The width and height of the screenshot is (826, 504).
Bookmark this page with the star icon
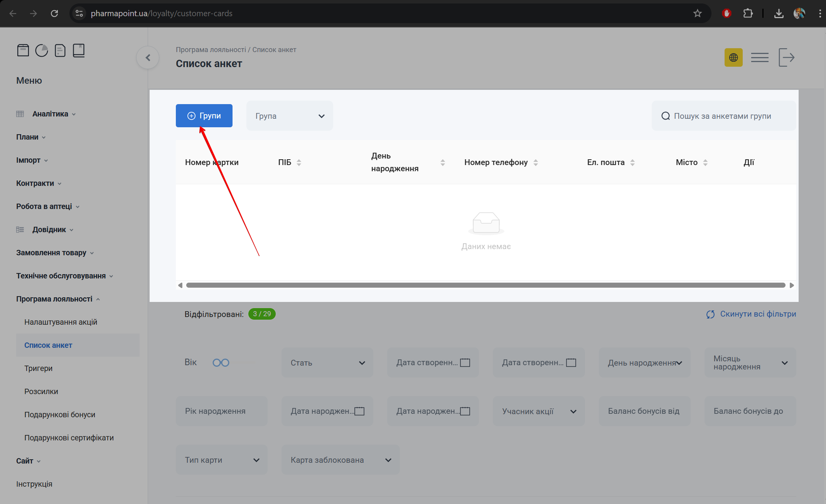tap(697, 13)
